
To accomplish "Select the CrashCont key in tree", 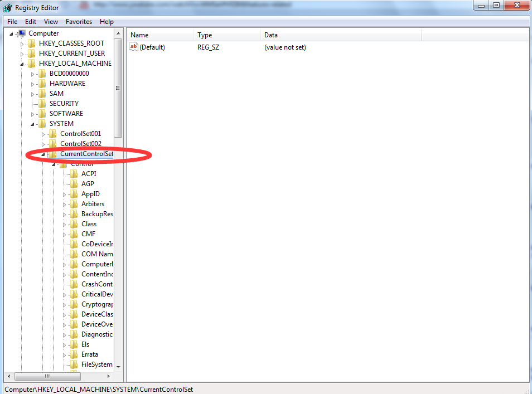I will 97,284.
